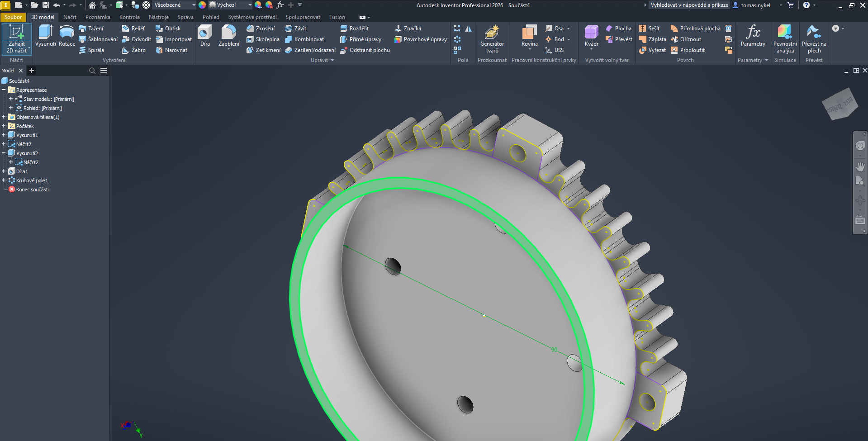The width and height of the screenshot is (868, 441).
Task: Select the Vysunutí extrude tool
Action: [46, 36]
